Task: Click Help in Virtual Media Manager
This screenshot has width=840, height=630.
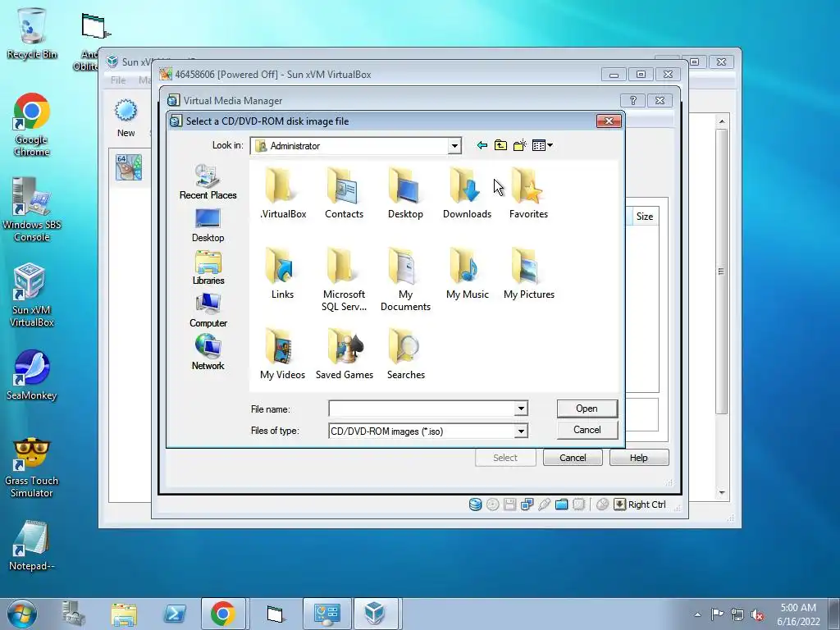Action: 638,458
